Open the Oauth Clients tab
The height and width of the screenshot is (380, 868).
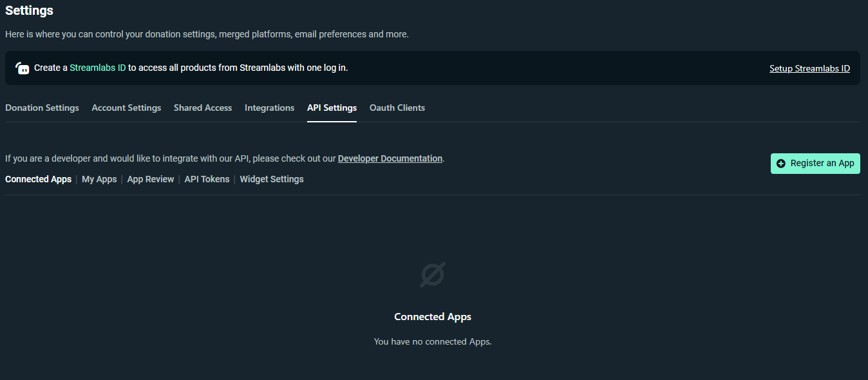pos(397,108)
